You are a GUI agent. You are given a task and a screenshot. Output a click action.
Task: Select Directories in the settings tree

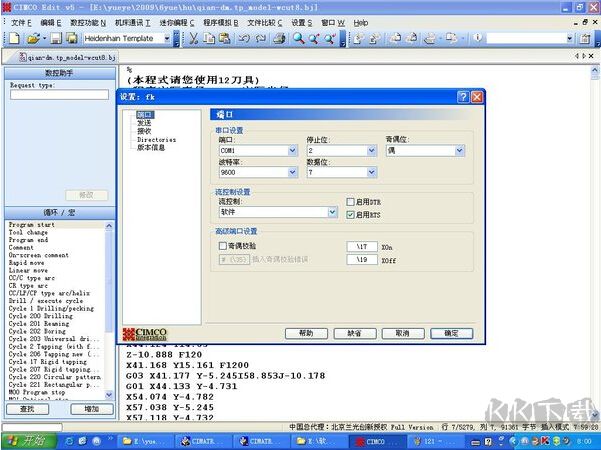[x=156, y=140]
